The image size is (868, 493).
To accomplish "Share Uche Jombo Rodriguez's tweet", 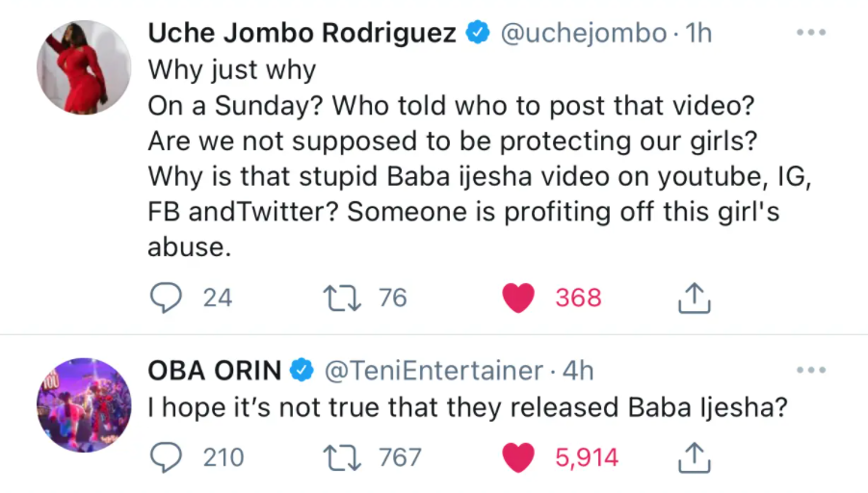I will [694, 299].
